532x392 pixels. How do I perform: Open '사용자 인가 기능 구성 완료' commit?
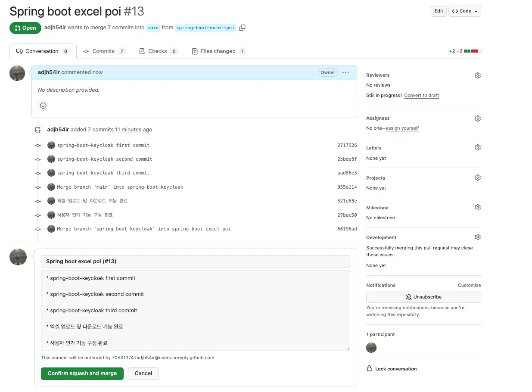coord(85,215)
